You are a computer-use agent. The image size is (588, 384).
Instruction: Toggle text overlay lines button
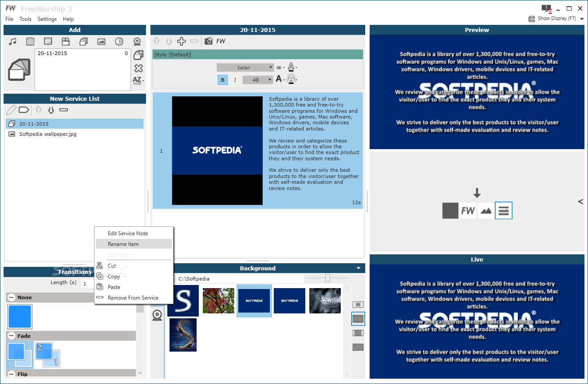point(504,210)
